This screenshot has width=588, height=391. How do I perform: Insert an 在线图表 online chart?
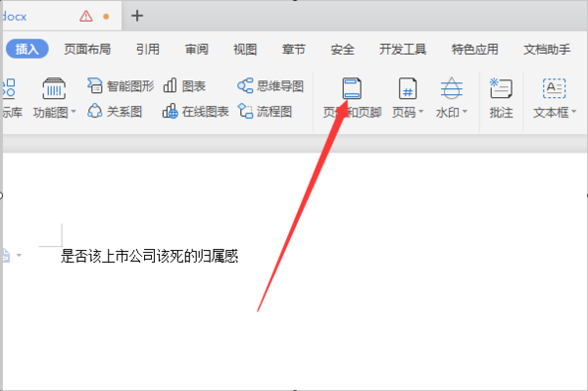[x=195, y=112]
